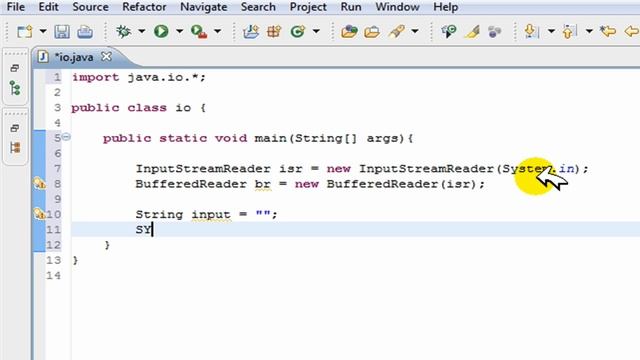
Task: Click the lower Restore view icon in left sidebar
Action: click(15, 128)
